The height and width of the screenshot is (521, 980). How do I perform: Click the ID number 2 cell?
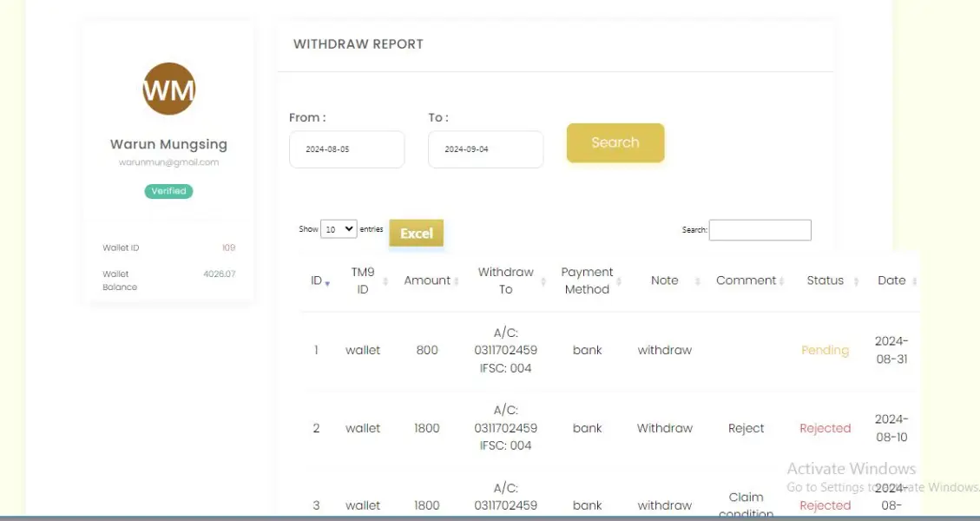316,428
